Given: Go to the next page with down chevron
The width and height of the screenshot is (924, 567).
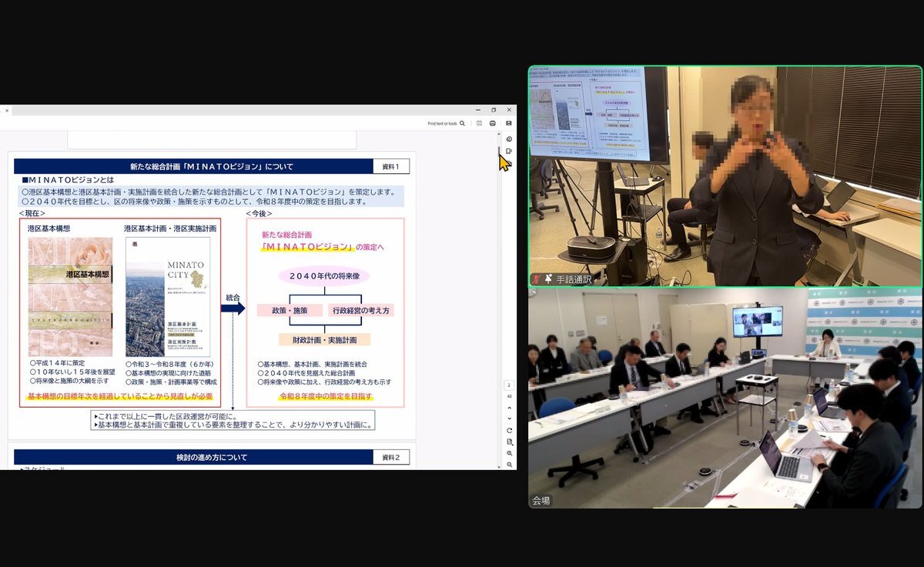Looking at the screenshot, I should [509, 419].
